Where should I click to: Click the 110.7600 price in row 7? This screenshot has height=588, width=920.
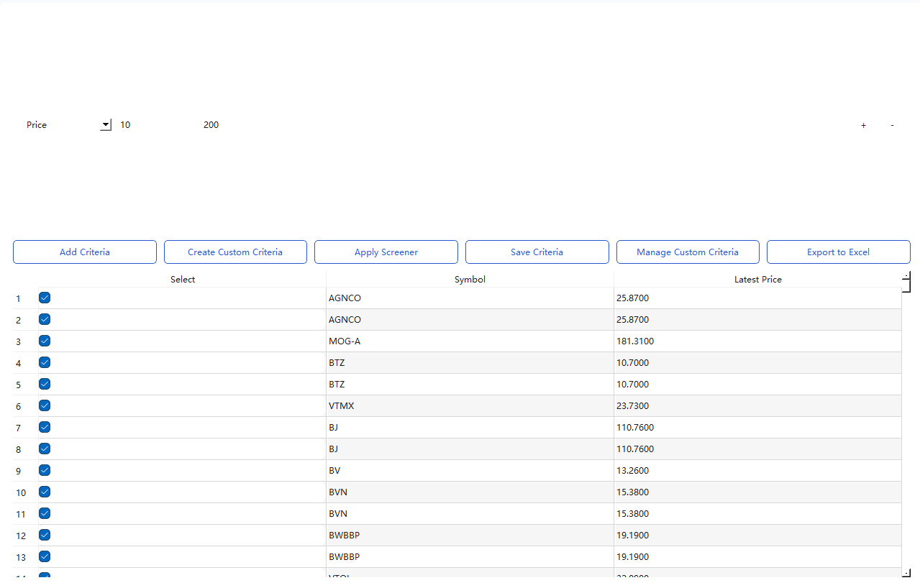click(757, 428)
